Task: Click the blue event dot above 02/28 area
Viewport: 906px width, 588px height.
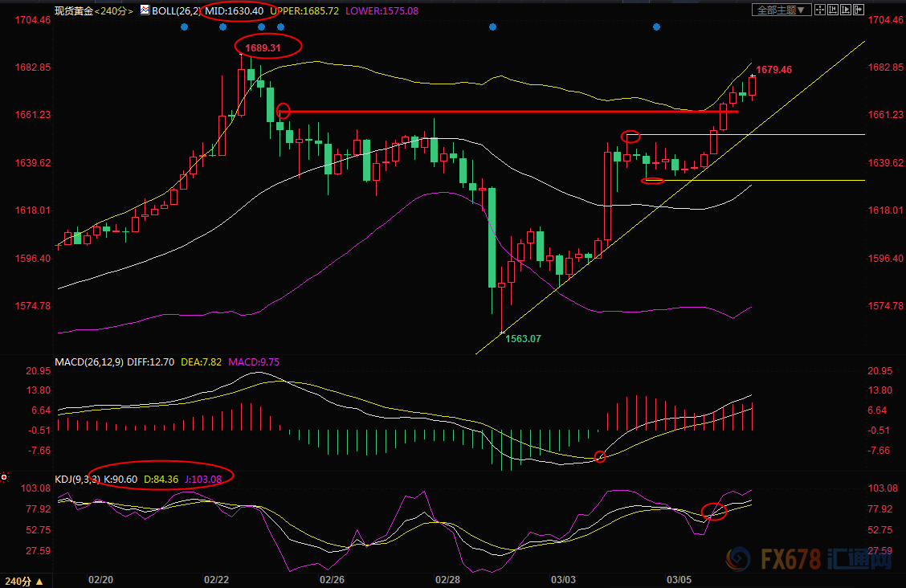Action: coord(492,27)
